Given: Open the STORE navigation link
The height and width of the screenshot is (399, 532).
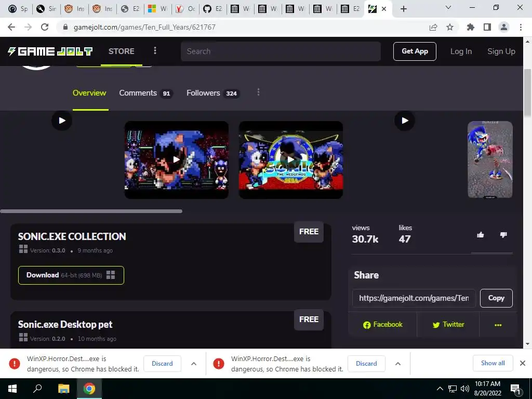Looking at the screenshot, I should (121, 51).
